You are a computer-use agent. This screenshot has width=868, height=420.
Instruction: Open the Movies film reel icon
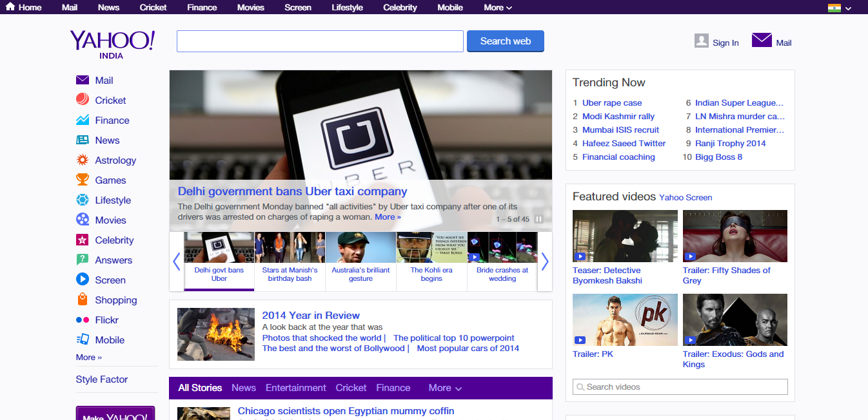[x=83, y=220]
